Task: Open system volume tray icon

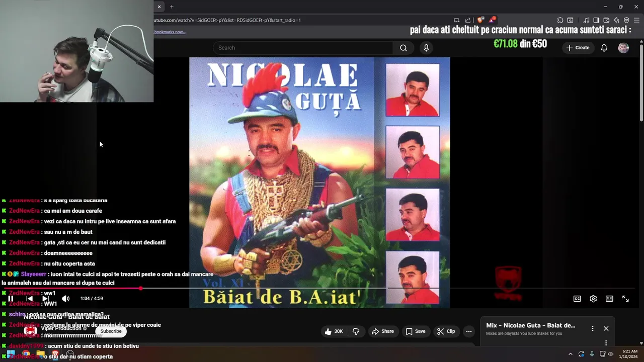Action: click(610, 354)
